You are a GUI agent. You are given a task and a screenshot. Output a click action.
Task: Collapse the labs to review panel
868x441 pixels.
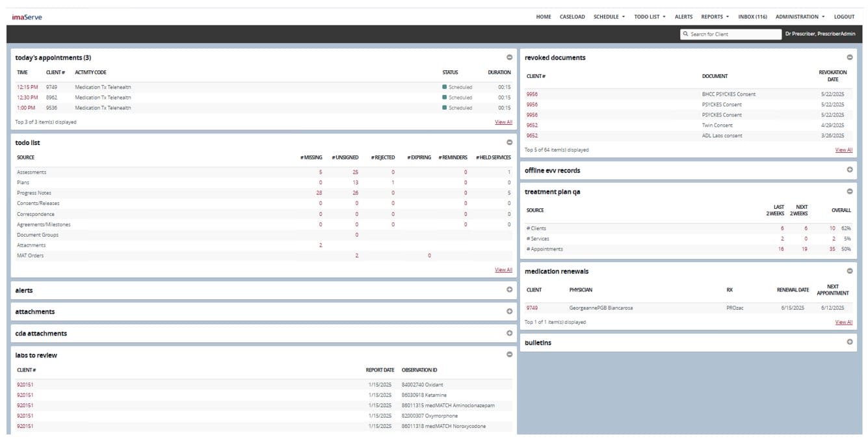pos(509,354)
